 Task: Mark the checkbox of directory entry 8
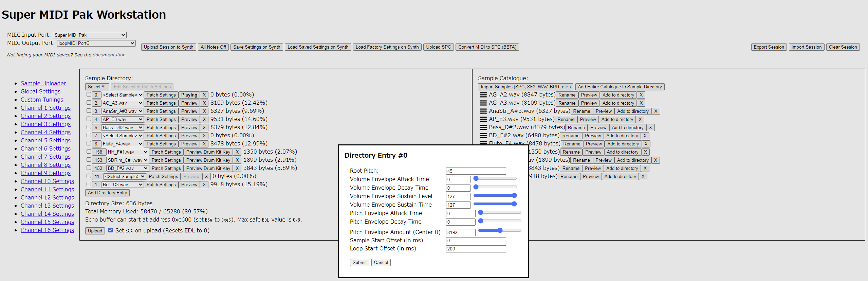(x=89, y=143)
